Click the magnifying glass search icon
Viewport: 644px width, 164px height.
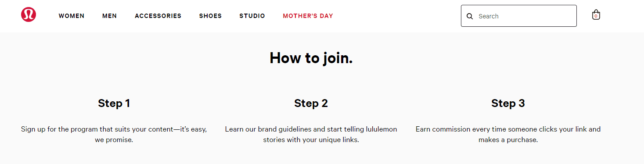[x=470, y=16]
